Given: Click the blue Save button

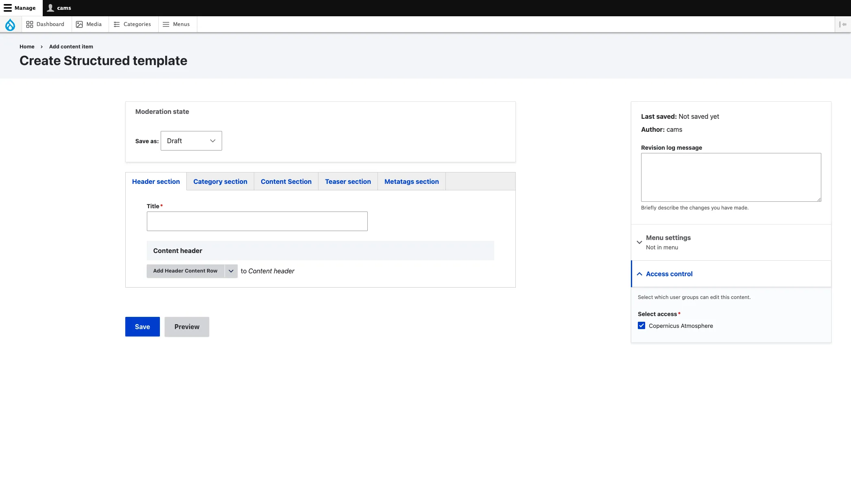Looking at the screenshot, I should [x=142, y=327].
